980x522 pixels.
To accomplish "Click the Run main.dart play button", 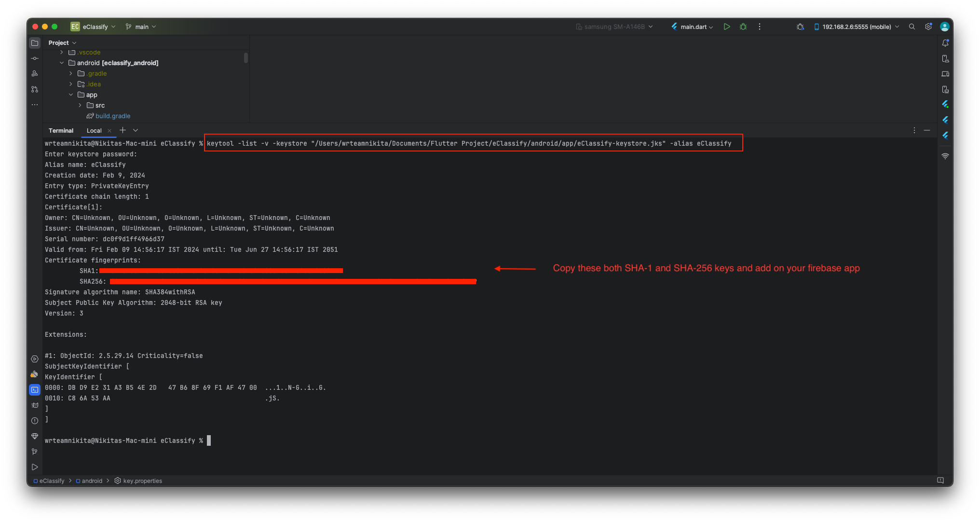I will tap(726, 27).
